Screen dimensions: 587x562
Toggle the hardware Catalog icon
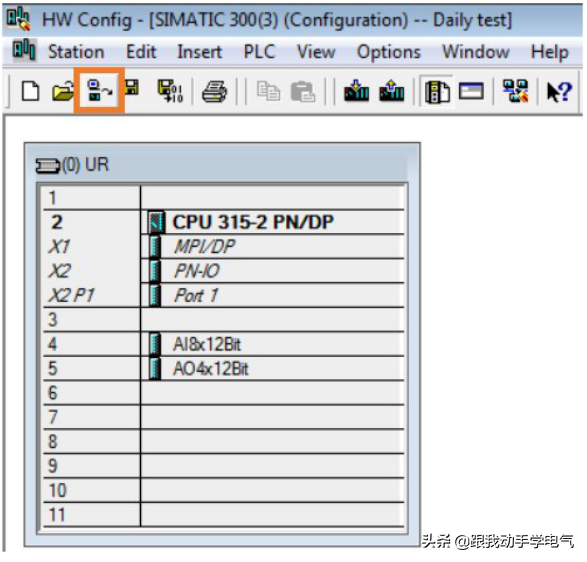437,92
